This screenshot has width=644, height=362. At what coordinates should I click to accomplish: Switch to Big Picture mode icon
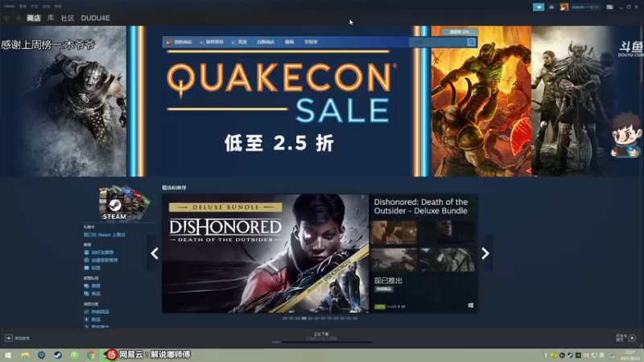[x=610, y=7]
